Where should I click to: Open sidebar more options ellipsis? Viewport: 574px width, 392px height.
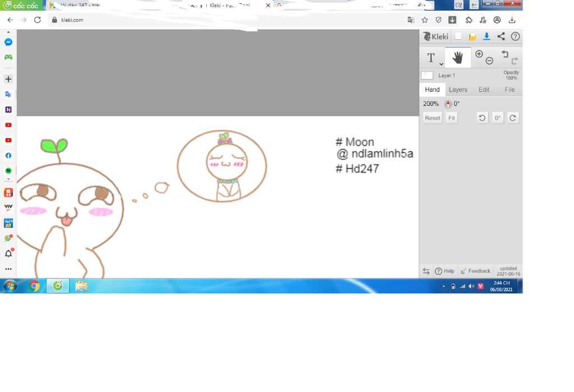coord(8,269)
